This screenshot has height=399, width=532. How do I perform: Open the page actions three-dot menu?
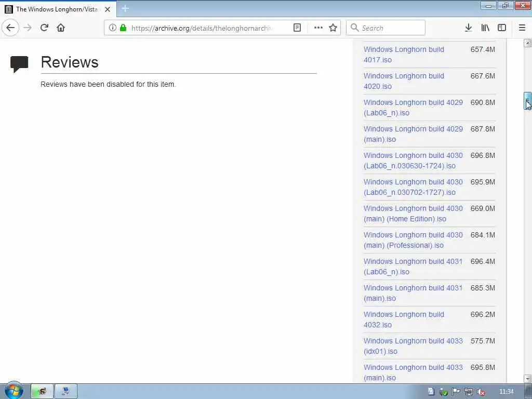tap(318, 28)
